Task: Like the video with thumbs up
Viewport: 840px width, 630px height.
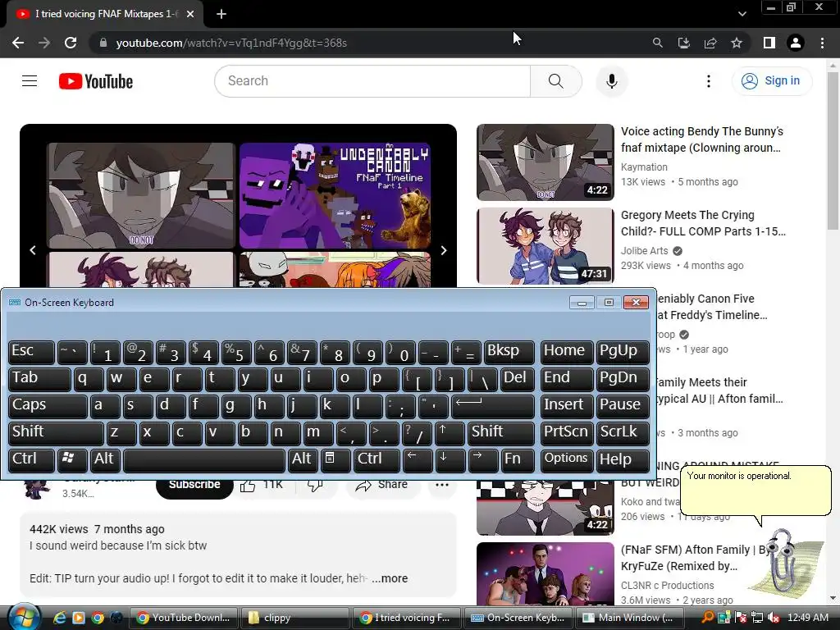Action: tap(262, 485)
